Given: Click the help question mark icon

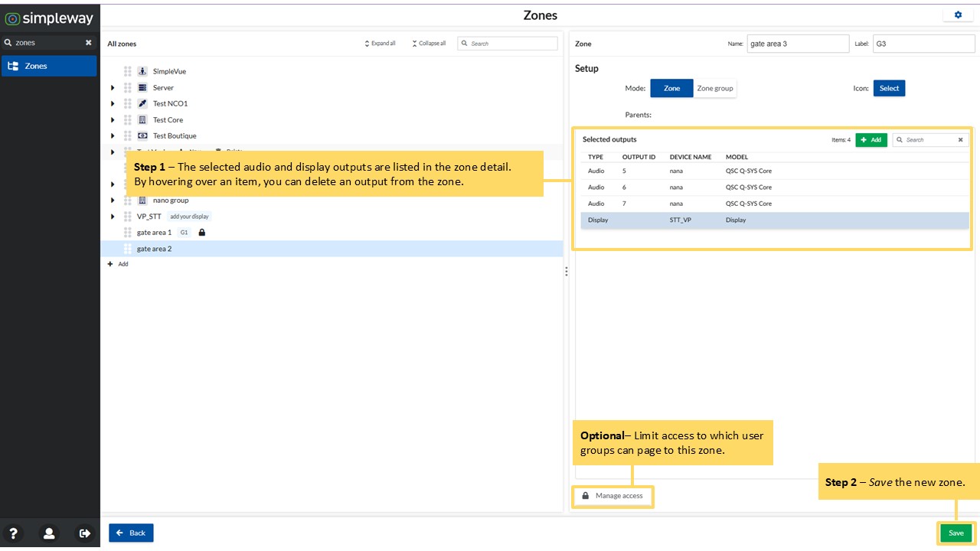Looking at the screenshot, I should [x=13, y=533].
